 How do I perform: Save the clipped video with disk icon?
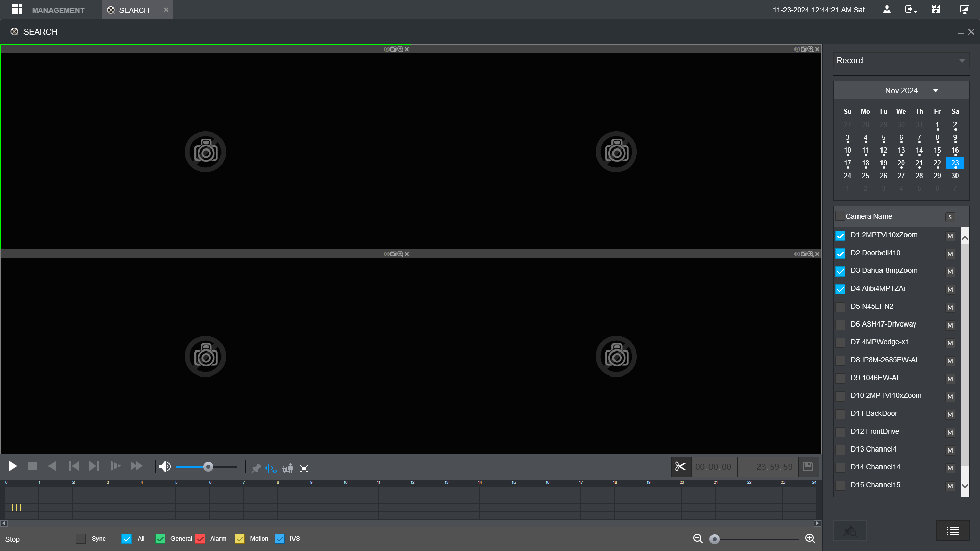(x=808, y=467)
